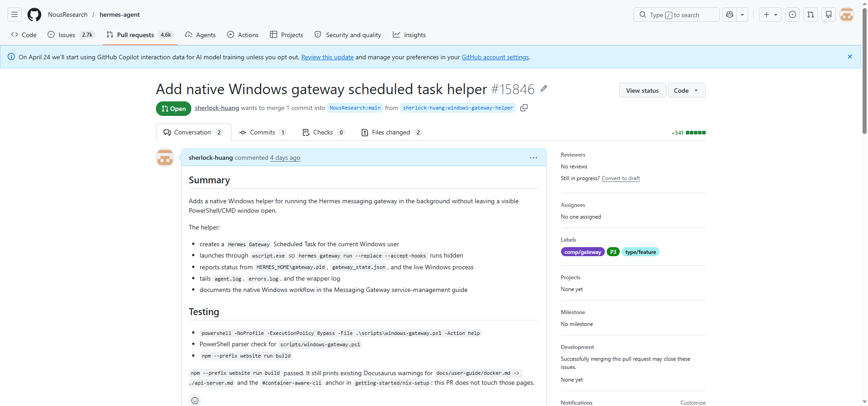
Task: Open the Security and quality tab
Action: (348, 35)
